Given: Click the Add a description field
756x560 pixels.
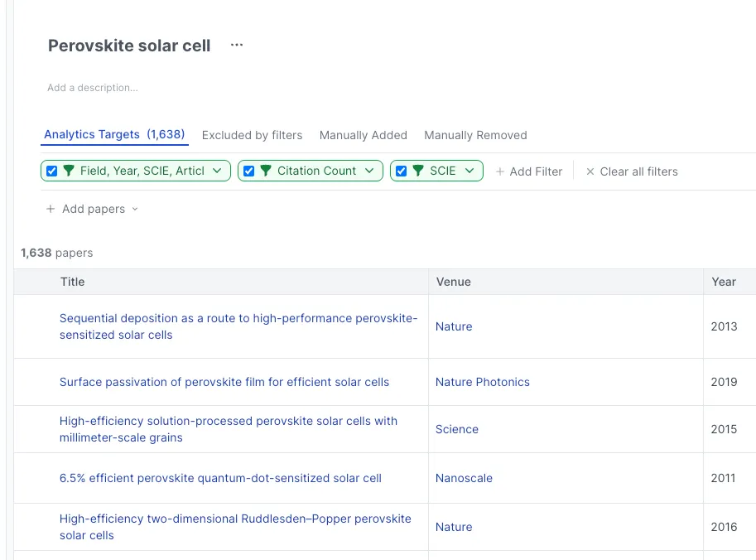Looking at the screenshot, I should pos(93,88).
